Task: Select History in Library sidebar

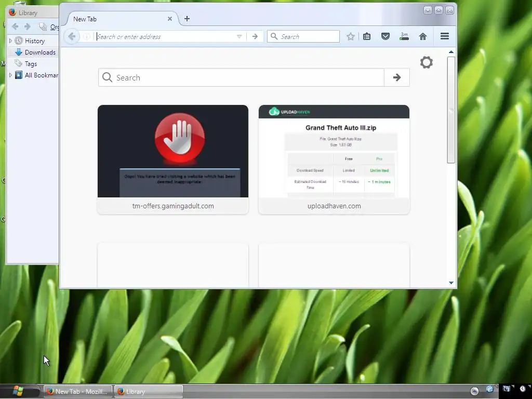Action: [35, 41]
